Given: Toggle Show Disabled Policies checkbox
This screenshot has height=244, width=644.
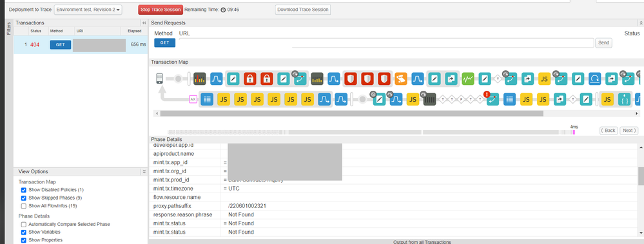Looking at the screenshot, I should click(x=23, y=190).
